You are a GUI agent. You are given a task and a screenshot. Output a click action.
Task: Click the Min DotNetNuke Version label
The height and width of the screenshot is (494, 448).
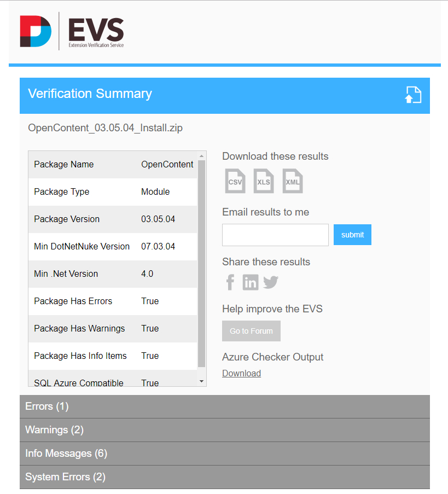pos(82,246)
